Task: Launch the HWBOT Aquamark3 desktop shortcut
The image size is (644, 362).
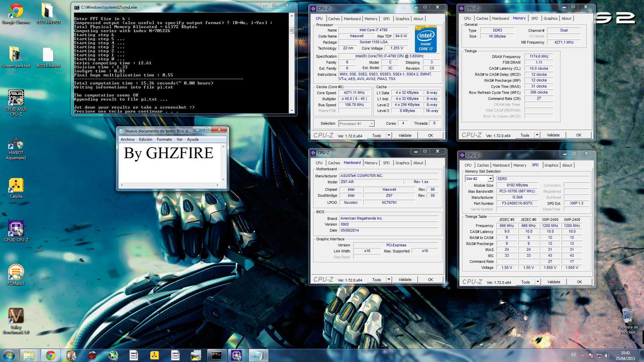Action: pyautogui.click(x=16, y=148)
